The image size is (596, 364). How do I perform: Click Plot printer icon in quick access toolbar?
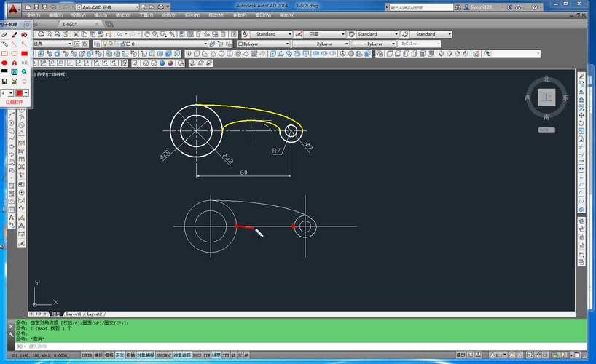(160, 7)
